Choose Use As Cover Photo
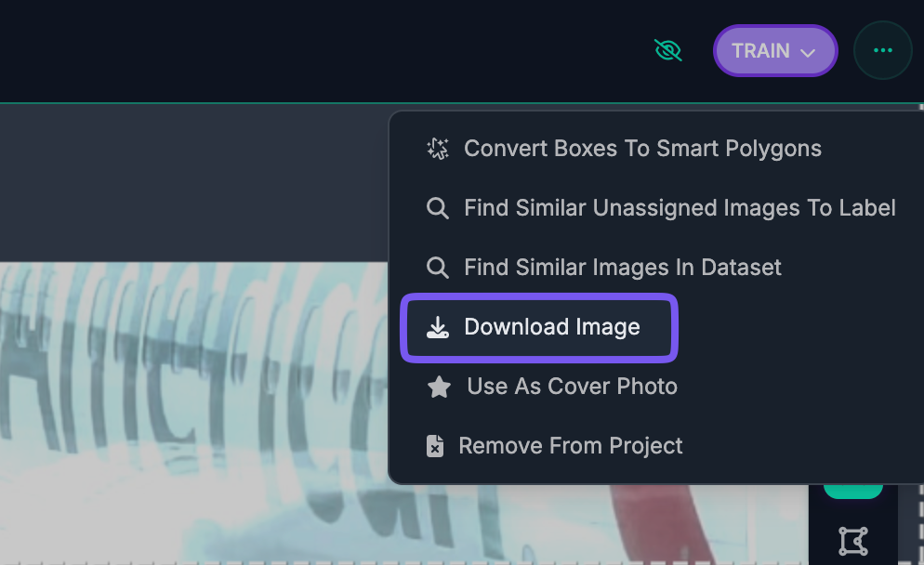The image size is (924, 565). click(571, 387)
